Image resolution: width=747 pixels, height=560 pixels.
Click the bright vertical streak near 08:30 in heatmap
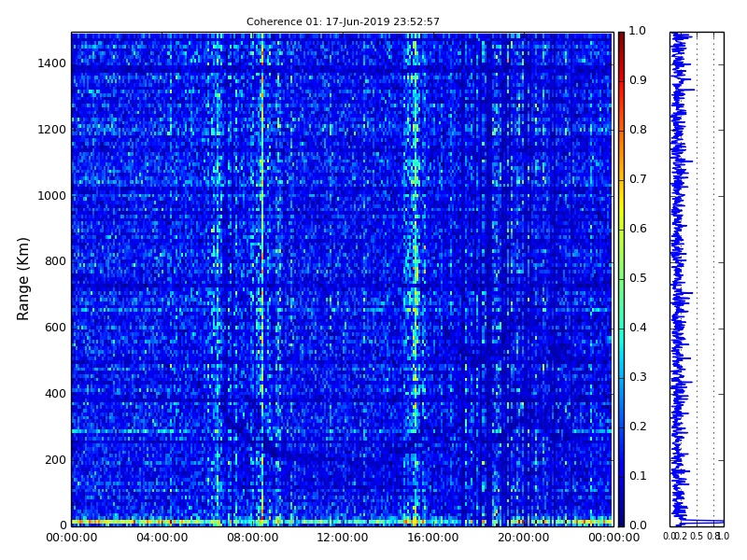pos(262,279)
